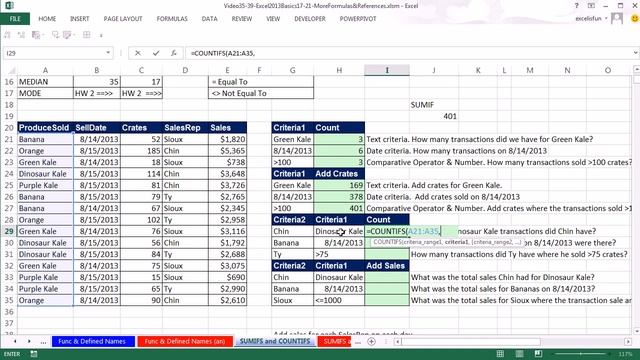Switch to the DEVELOPER ribbon tab
Viewport: 640px width, 360px height.
[310, 19]
